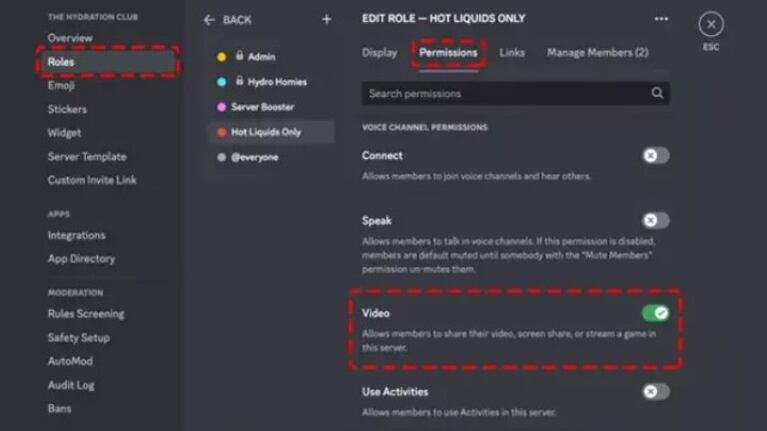
Task: Switch to the Display tab
Action: point(379,52)
